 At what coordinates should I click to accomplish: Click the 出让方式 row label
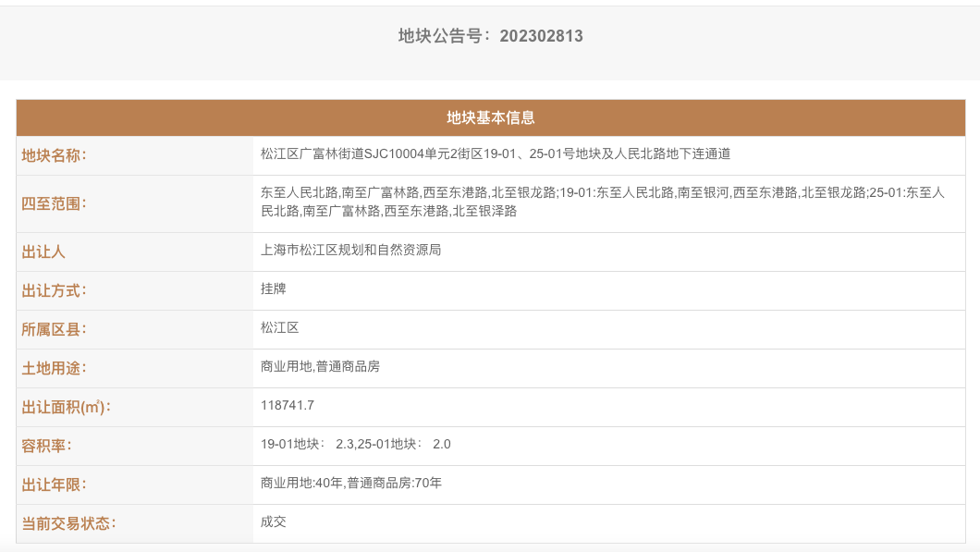click(54, 290)
